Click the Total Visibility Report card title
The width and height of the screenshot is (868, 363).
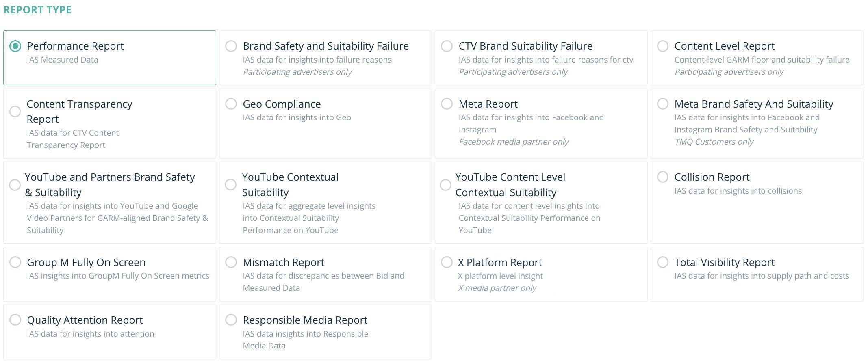click(724, 262)
